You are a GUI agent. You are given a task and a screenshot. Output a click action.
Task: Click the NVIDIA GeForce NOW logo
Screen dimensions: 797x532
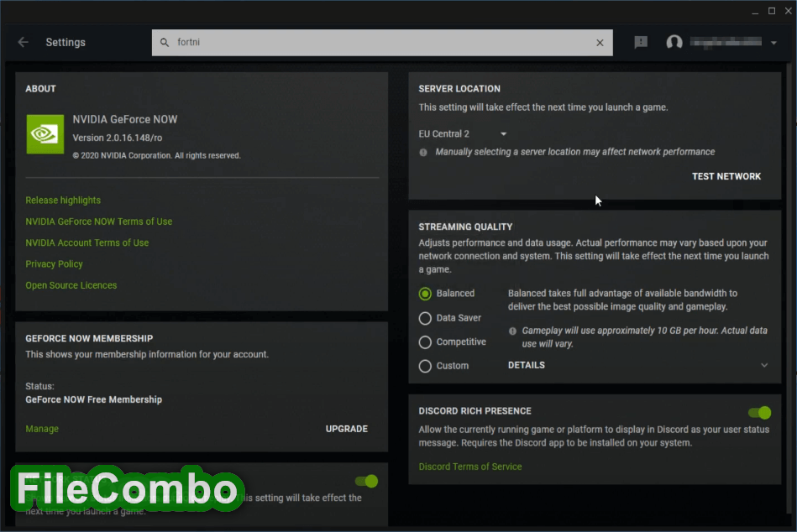pos(45,134)
